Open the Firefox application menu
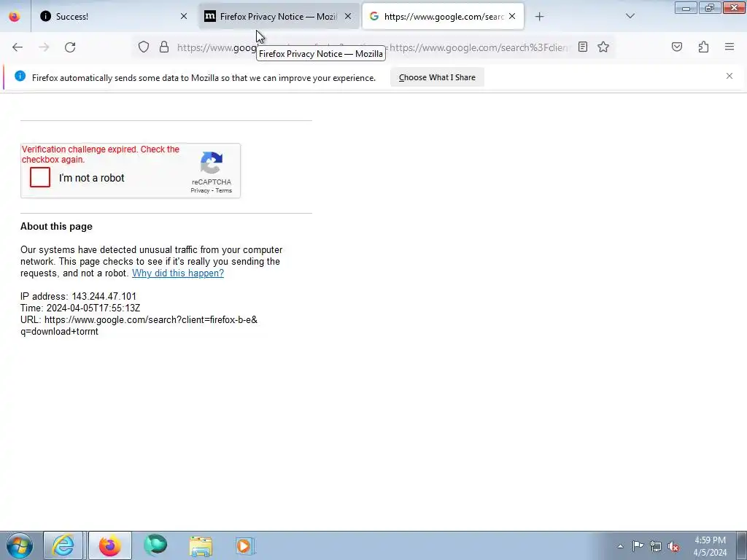The width and height of the screenshot is (747, 560). [729, 47]
